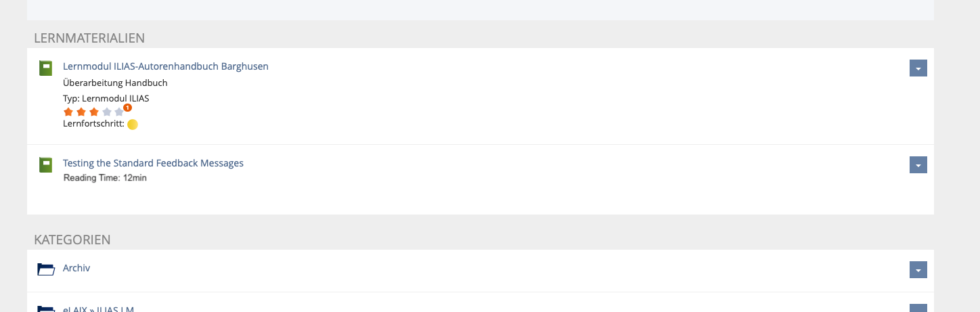Click the yellow Lernfortschritt status indicator
The height and width of the screenshot is (312, 980).
[133, 125]
